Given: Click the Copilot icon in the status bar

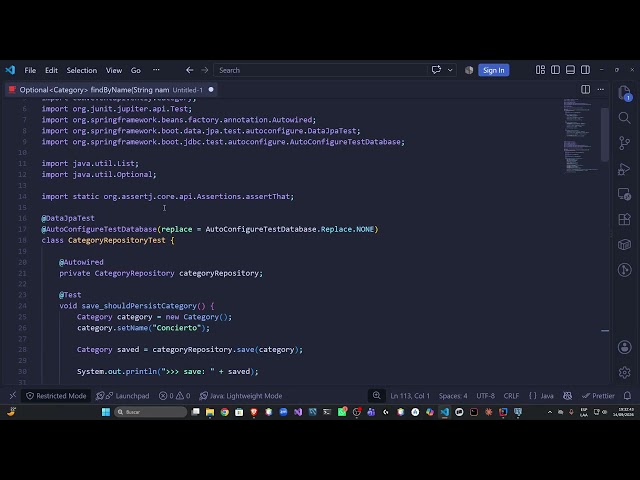Looking at the screenshot, I should (x=567, y=396).
